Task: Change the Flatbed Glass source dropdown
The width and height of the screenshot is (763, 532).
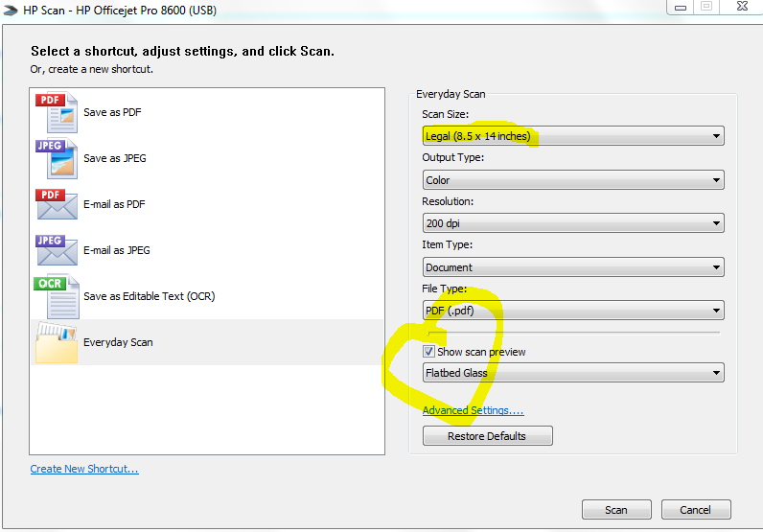Action: (572, 373)
